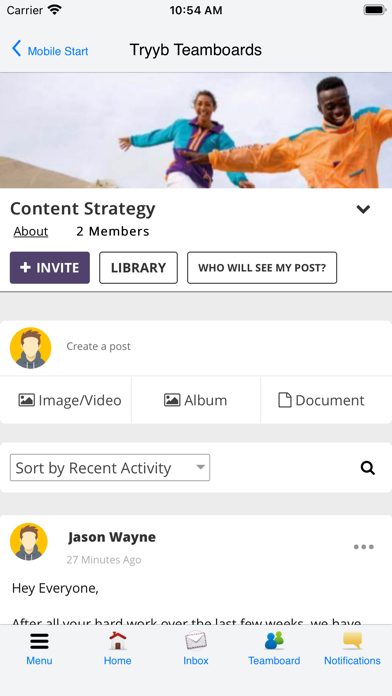This screenshot has height=696, width=392.
Task: Tap the team cover photo
Action: coord(196,130)
